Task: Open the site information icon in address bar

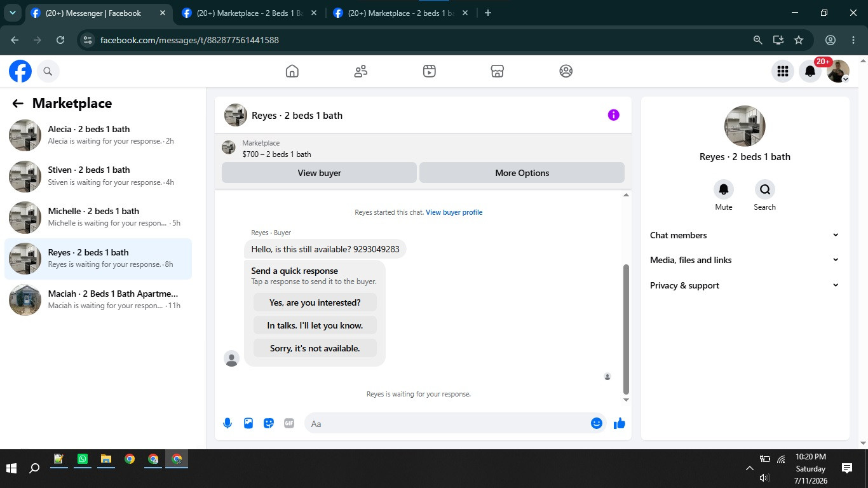Action: pyautogui.click(x=88, y=40)
